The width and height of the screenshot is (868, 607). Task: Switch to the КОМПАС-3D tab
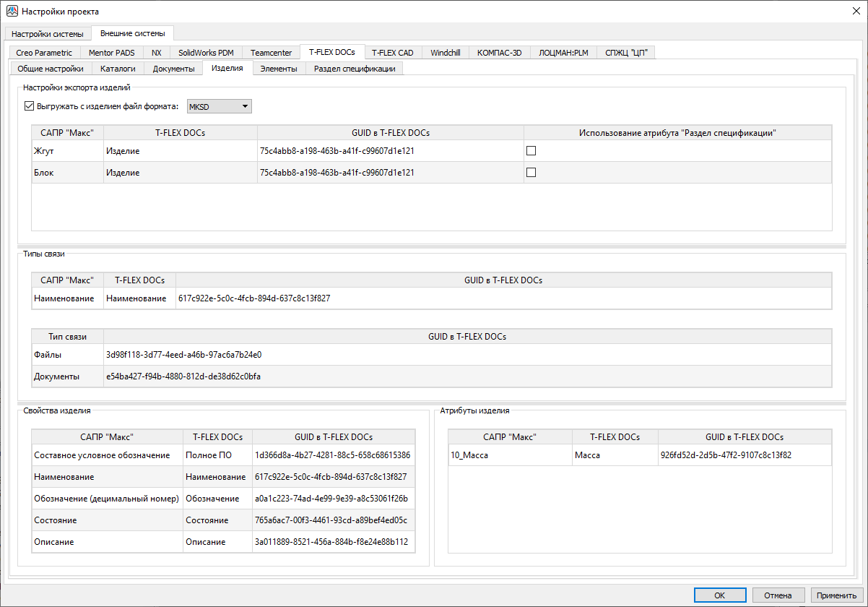[499, 53]
